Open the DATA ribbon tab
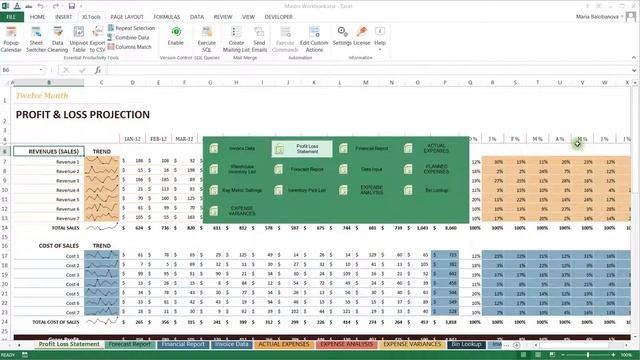640x360 pixels. (x=197, y=17)
